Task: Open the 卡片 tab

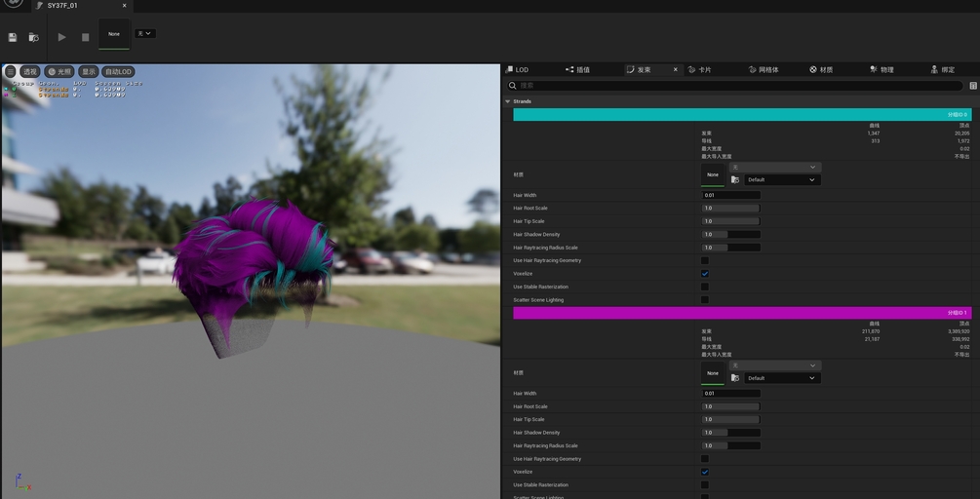Action: [699, 70]
